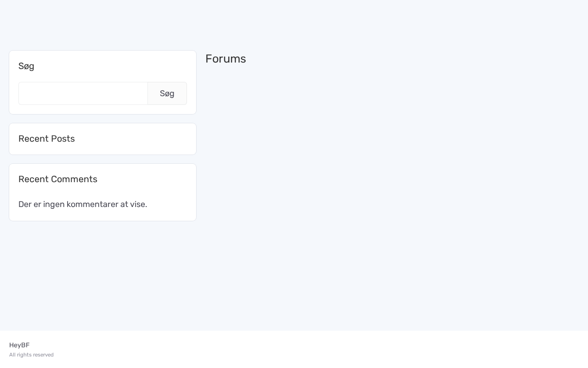Click the word 'reserved' in the footer

44,355
